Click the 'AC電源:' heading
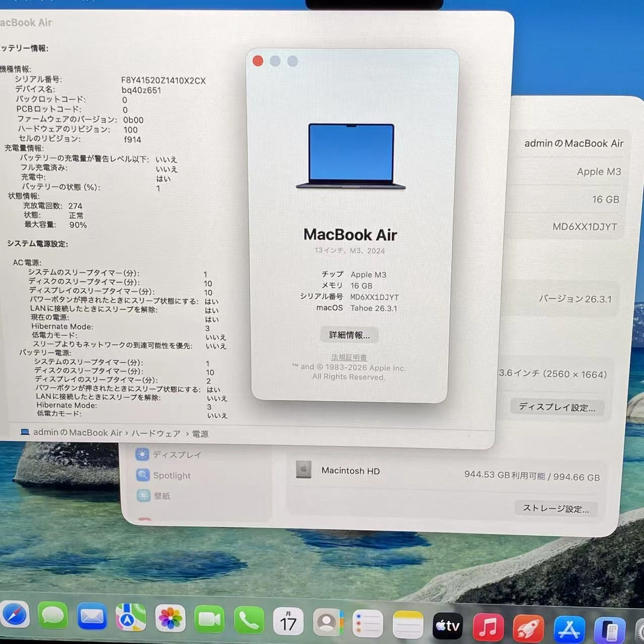 27,262
